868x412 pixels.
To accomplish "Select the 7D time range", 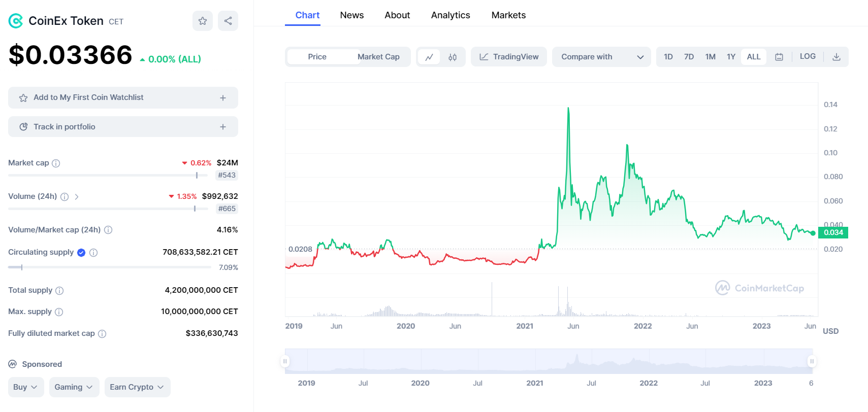I will 689,57.
